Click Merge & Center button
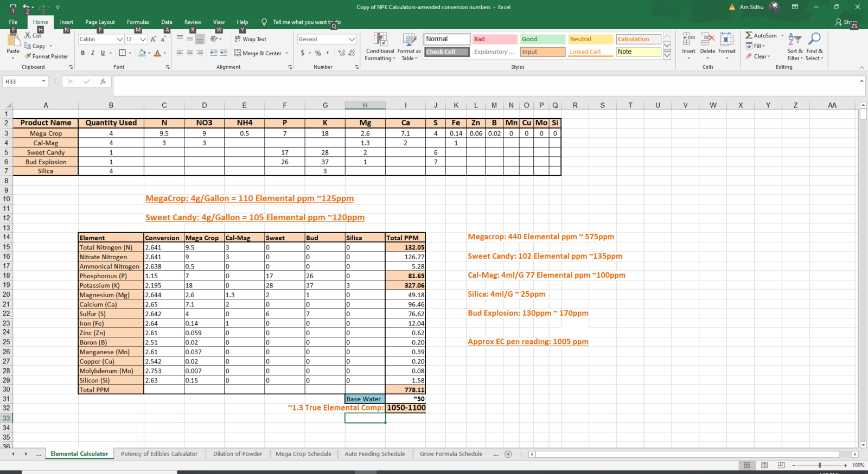This screenshot has width=868, height=474. click(258, 53)
